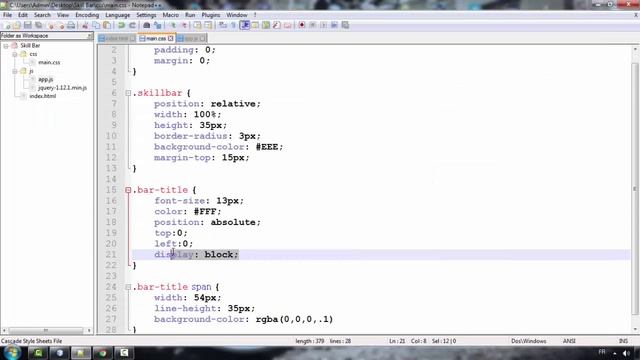Image resolution: width=640 pixels, height=360 pixels.
Task: Click the 'length : 379' status entry
Action: (309, 341)
